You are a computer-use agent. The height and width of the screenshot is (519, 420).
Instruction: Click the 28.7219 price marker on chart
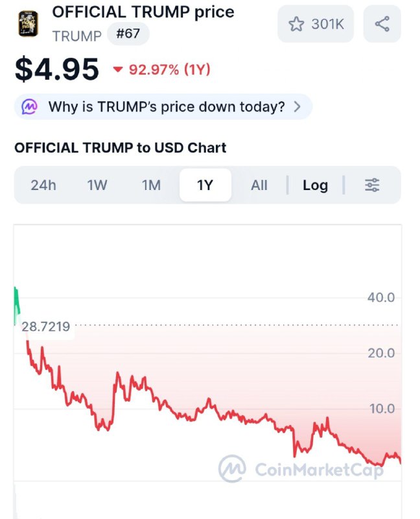(46, 326)
